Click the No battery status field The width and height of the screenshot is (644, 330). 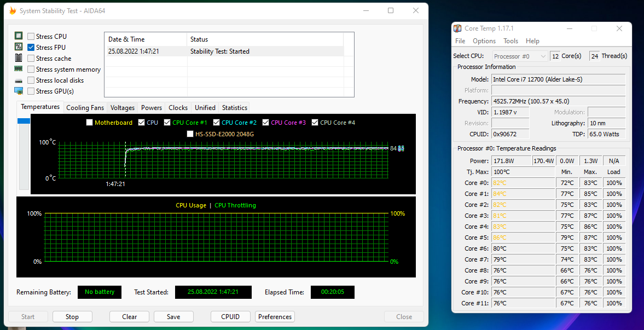tap(100, 292)
